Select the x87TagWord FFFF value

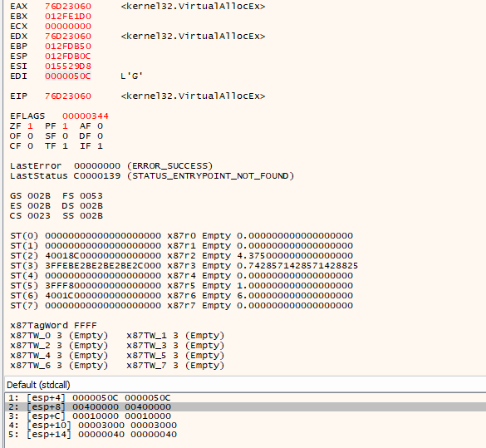click(86, 326)
